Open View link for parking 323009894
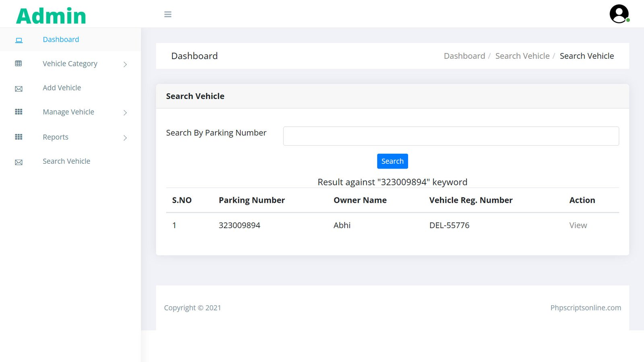Image resolution: width=644 pixels, height=362 pixels. pos(578,225)
